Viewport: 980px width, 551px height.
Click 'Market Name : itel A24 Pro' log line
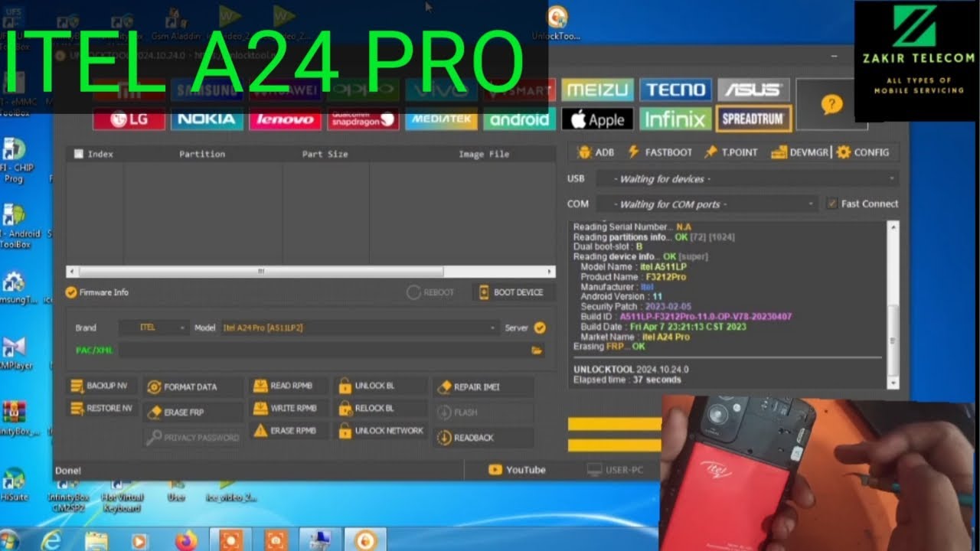click(x=635, y=337)
